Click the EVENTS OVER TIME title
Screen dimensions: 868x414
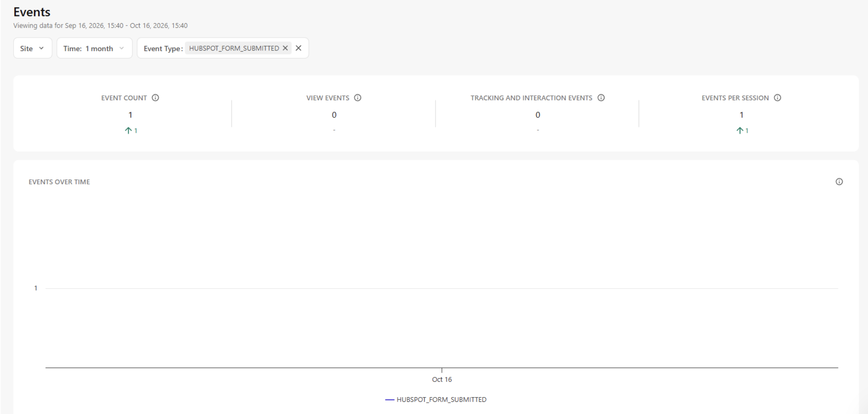tap(59, 182)
